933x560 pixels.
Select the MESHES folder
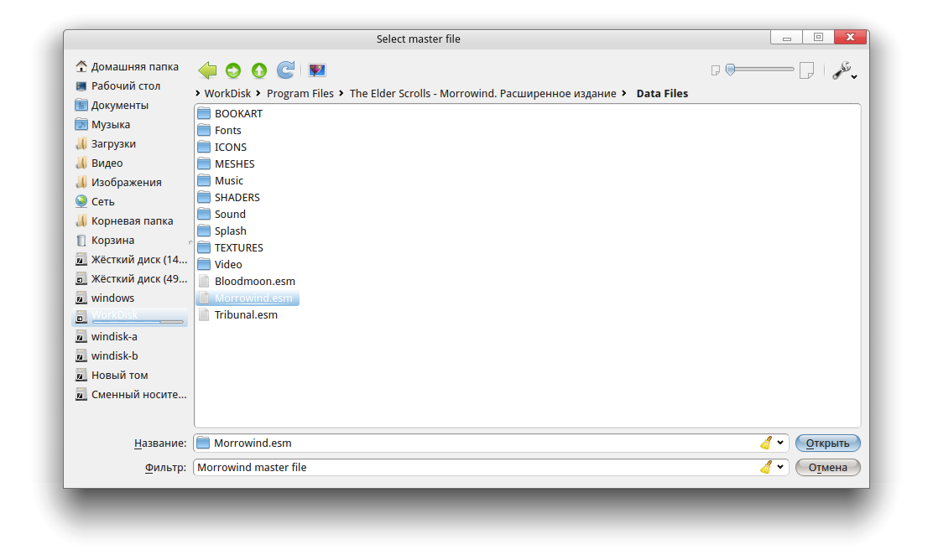226,163
